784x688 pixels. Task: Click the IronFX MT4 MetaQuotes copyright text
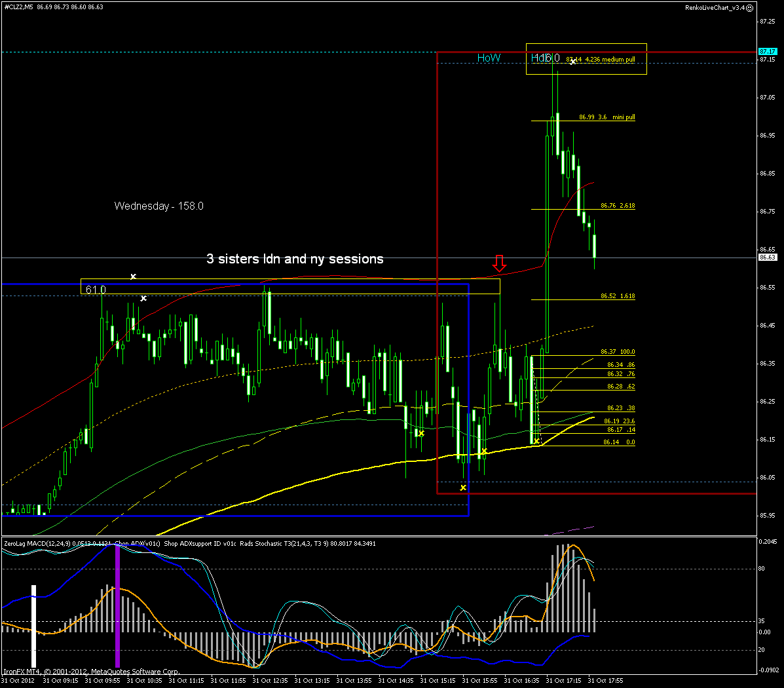click(92, 672)
